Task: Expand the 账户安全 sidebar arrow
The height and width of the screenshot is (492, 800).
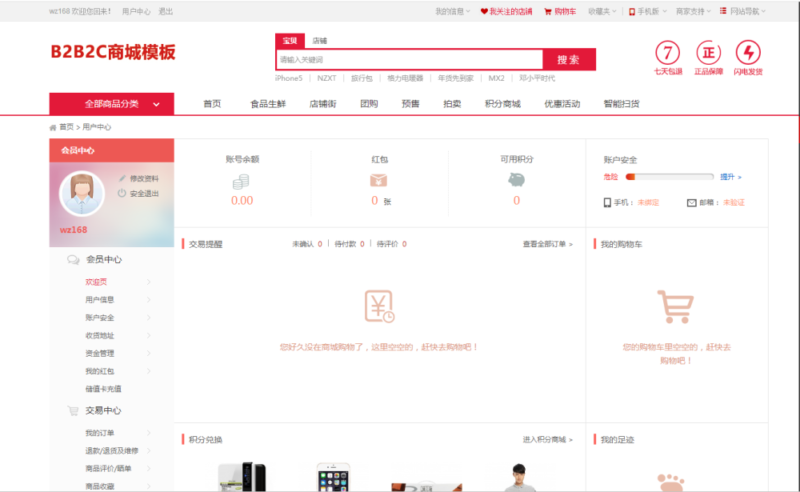Action: pyautogui.click(x=148, y=317)
